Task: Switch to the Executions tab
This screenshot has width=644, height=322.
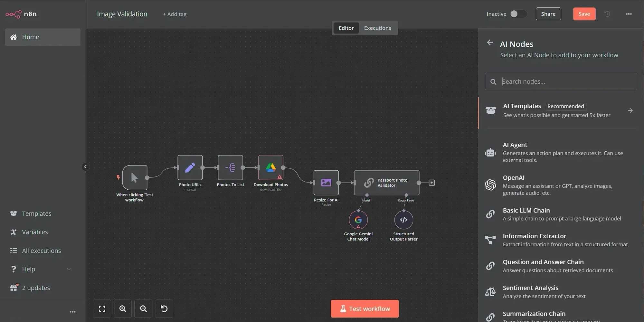Action: click(377, 28)
